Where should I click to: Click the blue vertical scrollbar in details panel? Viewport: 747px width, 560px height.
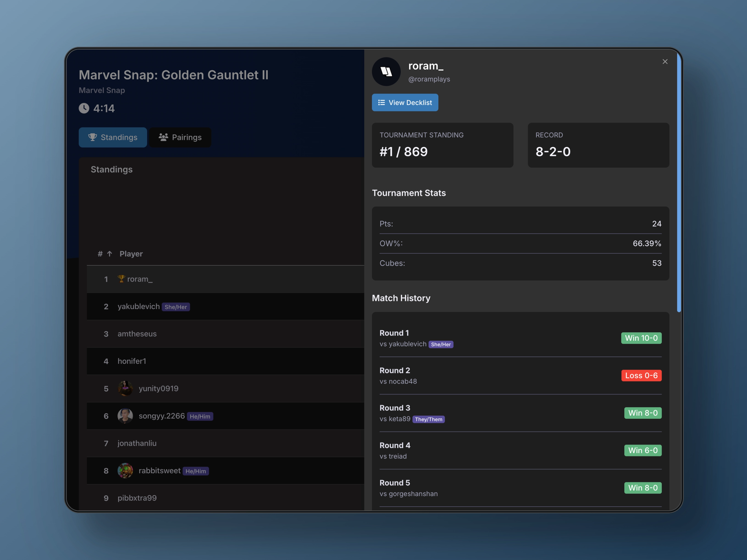click(679, 182)
